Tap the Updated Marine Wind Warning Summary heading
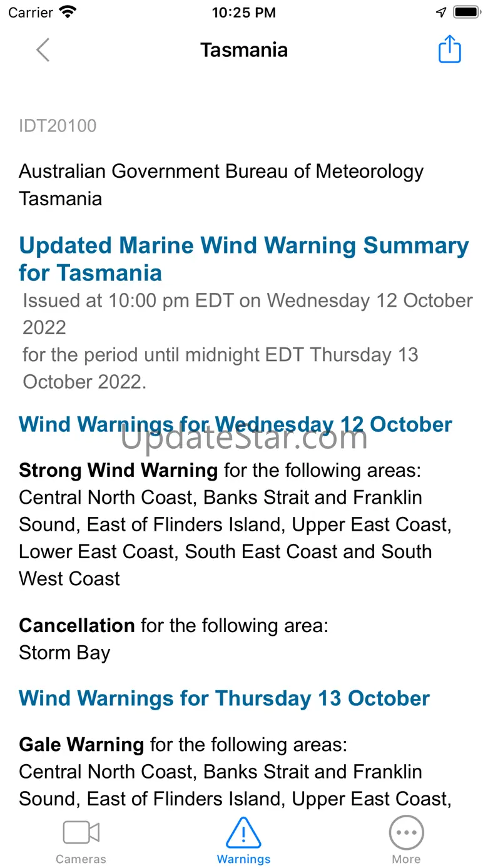The height and width of the screenshot is (868, 488). [243, 259]
